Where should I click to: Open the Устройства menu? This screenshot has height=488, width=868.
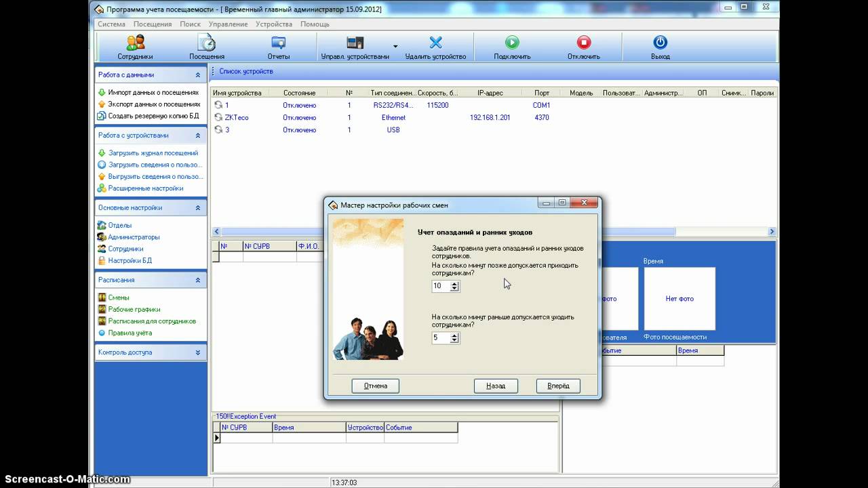point(274,24)
